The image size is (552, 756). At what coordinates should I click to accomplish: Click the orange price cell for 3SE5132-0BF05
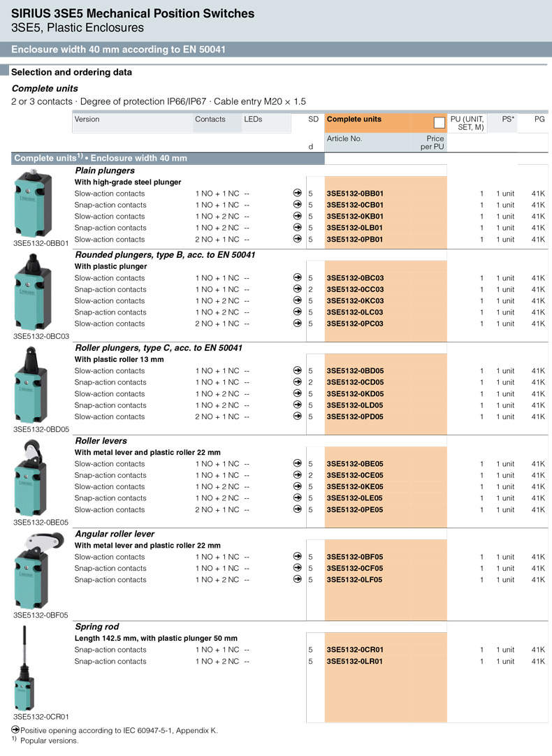(x=428, y=557)
